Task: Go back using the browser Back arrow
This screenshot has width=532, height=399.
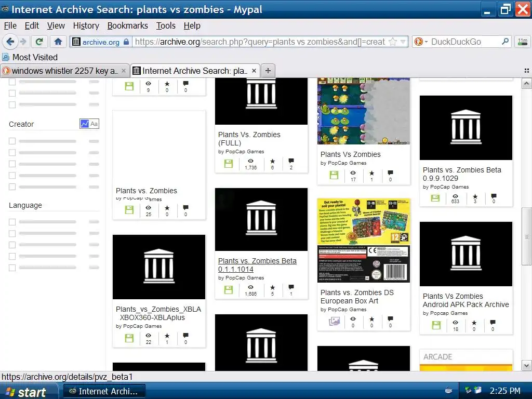Action: point(10,42)
